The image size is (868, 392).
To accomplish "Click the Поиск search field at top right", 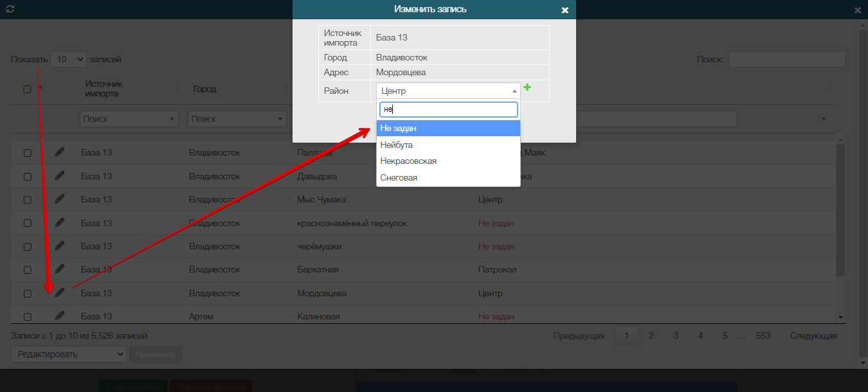I will pyautogui.click(x=787, y=59).
